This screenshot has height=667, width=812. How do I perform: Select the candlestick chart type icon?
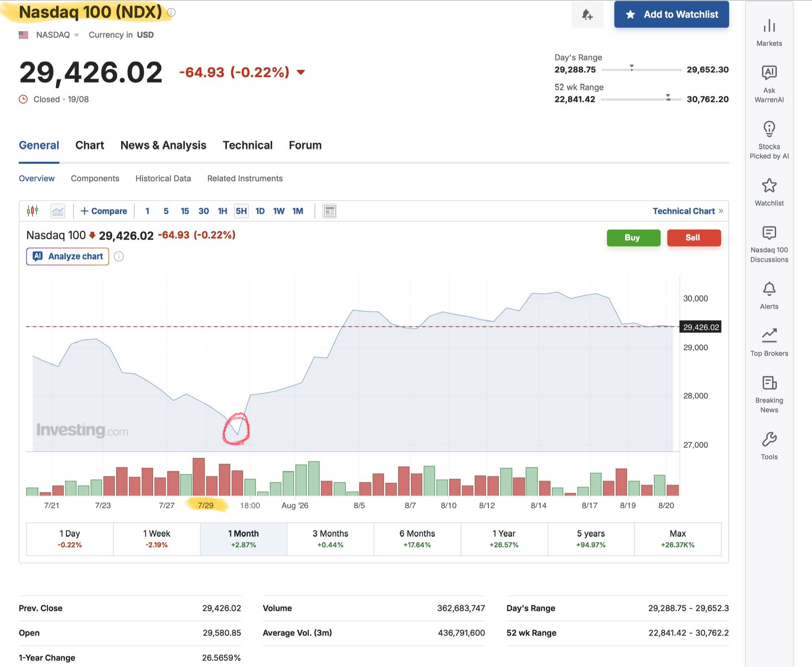(x=33, y=211)
